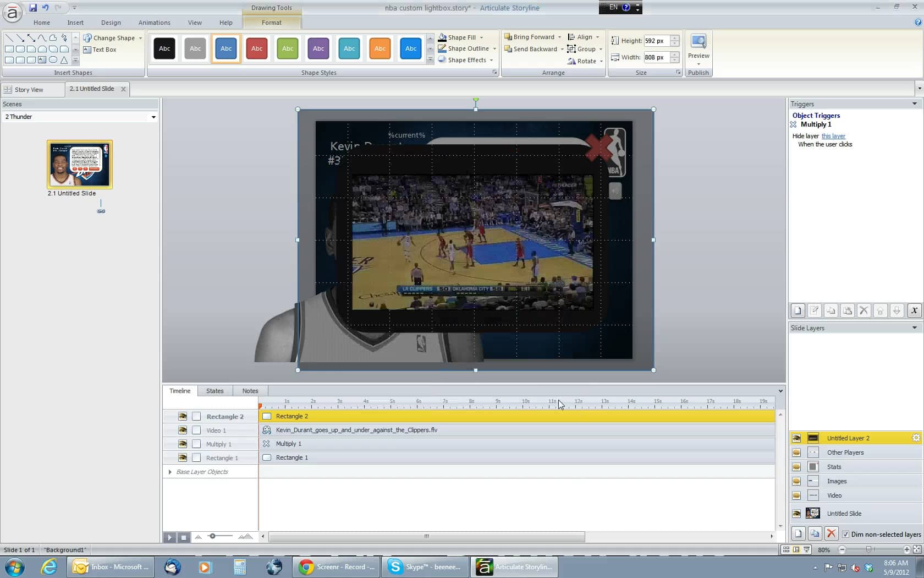This screenshot has width=924, height=578.
Task: Click the gear icon on Untitled Layer 2
Action: [x=915, y=438]
